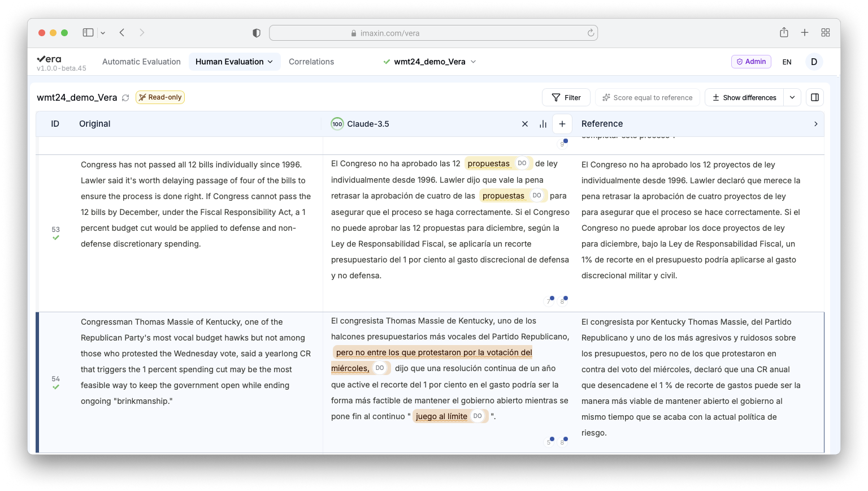Click the imaxin.com/vera address bar
868x491 pixels.
tap(433, 33)
